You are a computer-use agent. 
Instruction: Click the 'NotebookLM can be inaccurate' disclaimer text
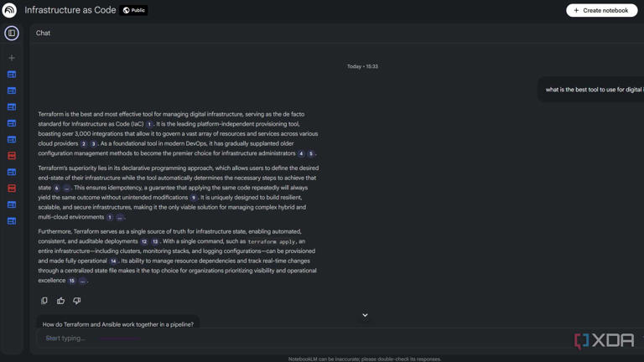coord(364,359)
